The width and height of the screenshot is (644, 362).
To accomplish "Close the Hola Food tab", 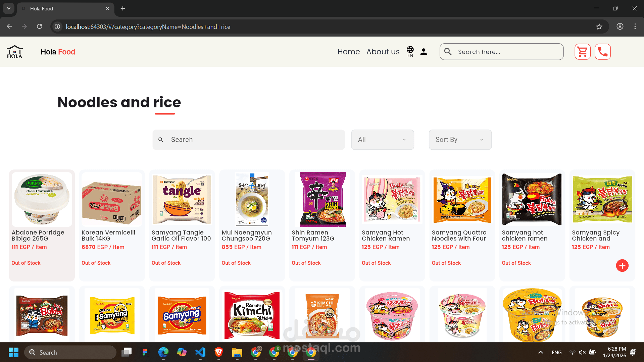I will [107, 8].
